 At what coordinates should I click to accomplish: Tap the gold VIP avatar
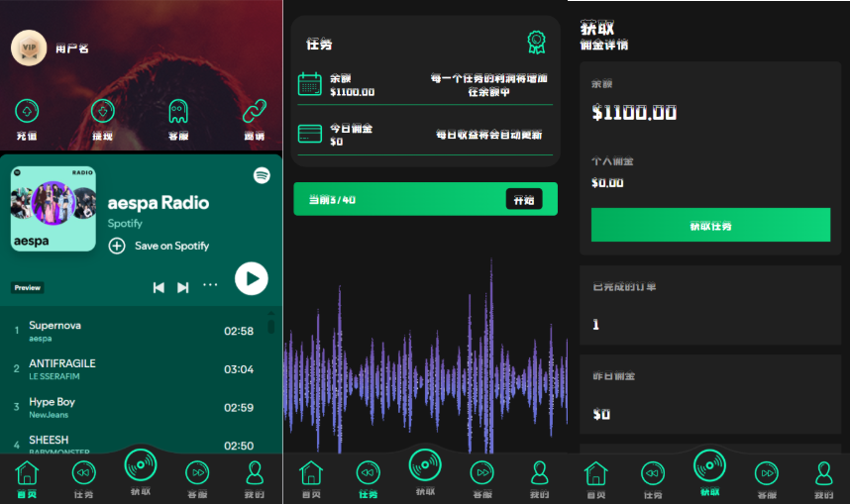(x=29, y=48)
